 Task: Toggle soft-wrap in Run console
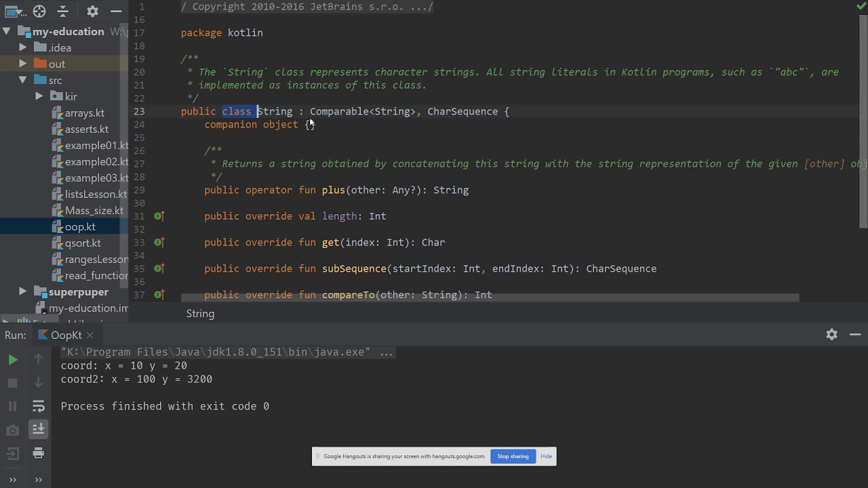click(x=39, y=406)
